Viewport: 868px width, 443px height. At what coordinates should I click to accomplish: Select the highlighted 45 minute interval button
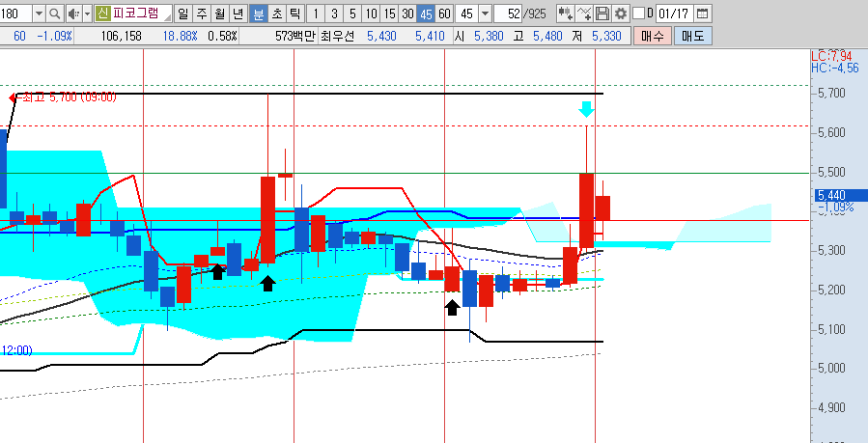[x=426, y=13]
